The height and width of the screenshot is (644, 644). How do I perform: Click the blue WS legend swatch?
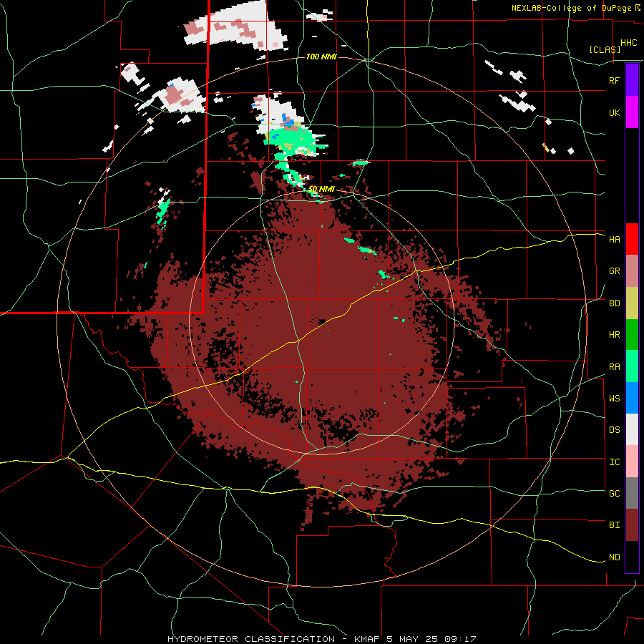(x=632, y=398)
